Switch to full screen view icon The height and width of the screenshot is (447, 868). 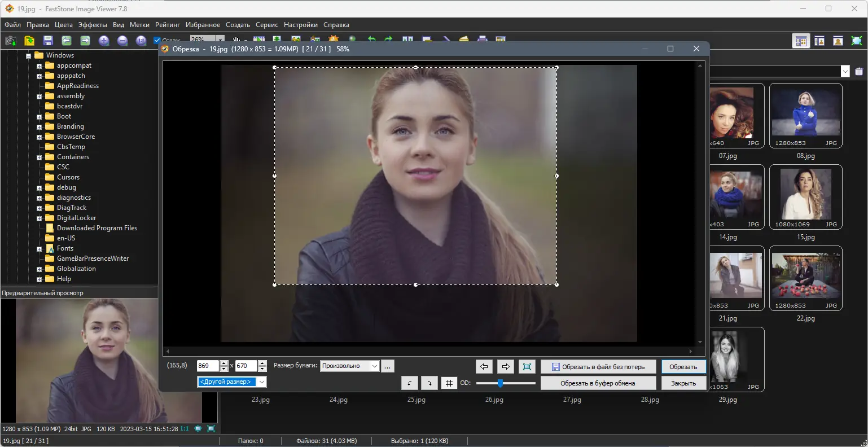857,41
